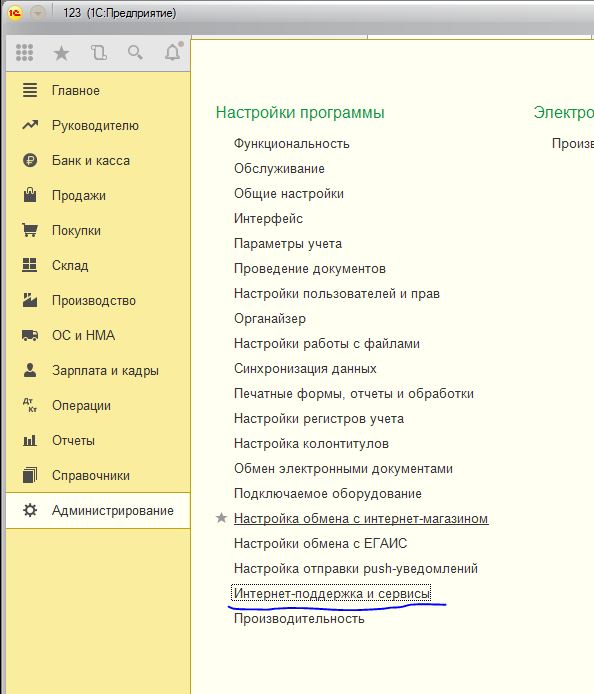Viewport: 594px width, 694px height.
Task: Open Общие настройки link
Action: 289,194
